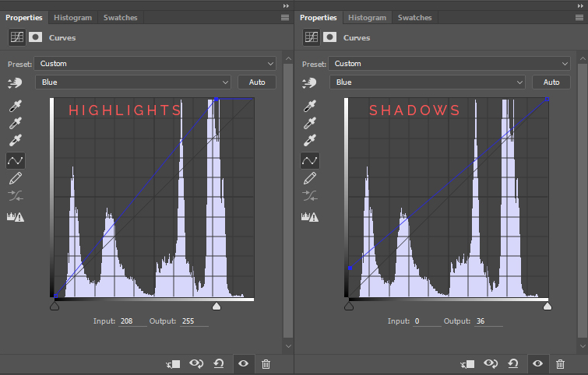Delete adjustment layer in left panel
The image size is (588, 375).
point(266,364)
